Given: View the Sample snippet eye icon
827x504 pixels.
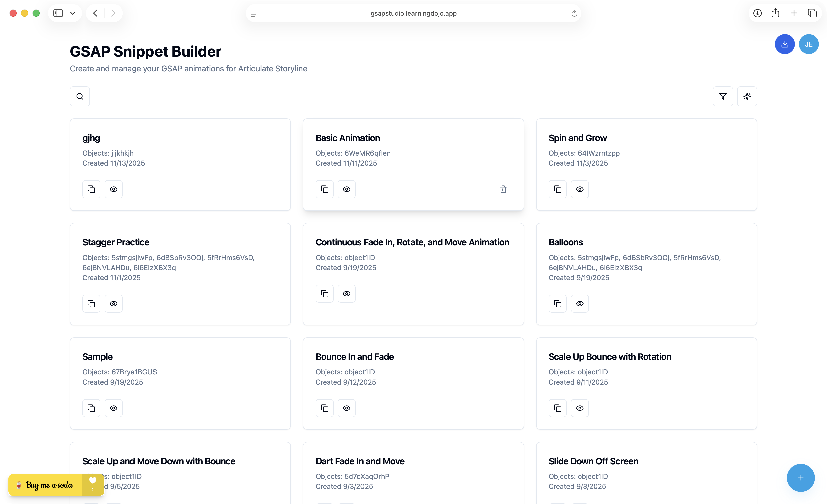Looking at the screenshot, I should click(114, 408).
